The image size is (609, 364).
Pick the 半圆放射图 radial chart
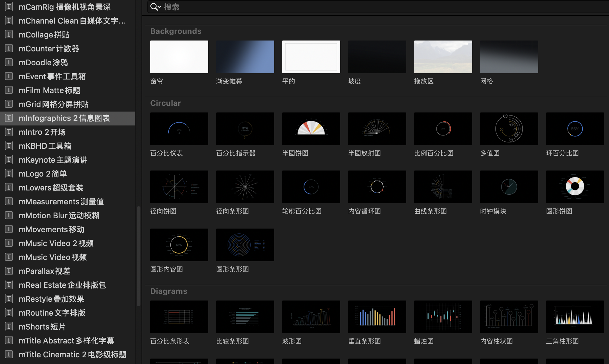click(377, 129)
